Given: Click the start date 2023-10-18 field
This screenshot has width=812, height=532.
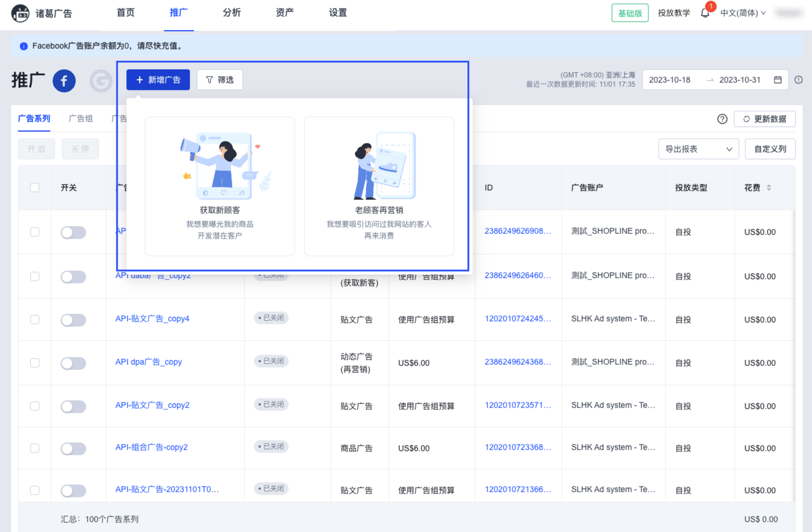Looking at the screenshot, I should point(669,80).
